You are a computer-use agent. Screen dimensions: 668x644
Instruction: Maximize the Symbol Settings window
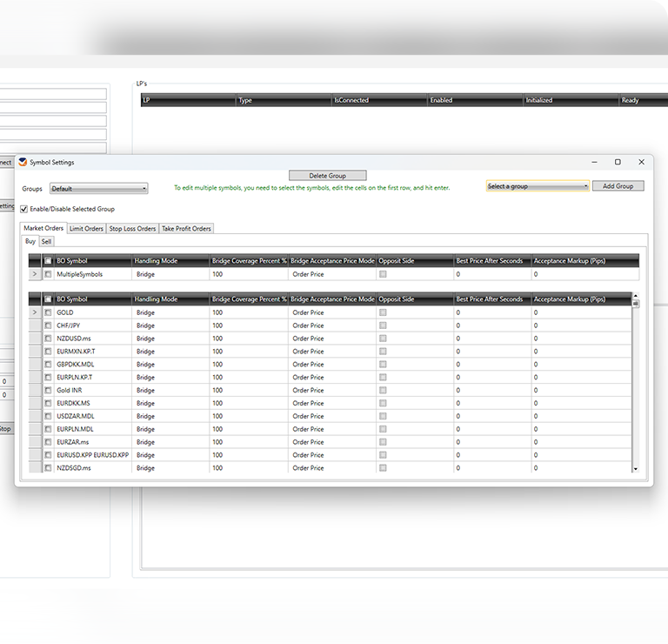tap(618, 162)
